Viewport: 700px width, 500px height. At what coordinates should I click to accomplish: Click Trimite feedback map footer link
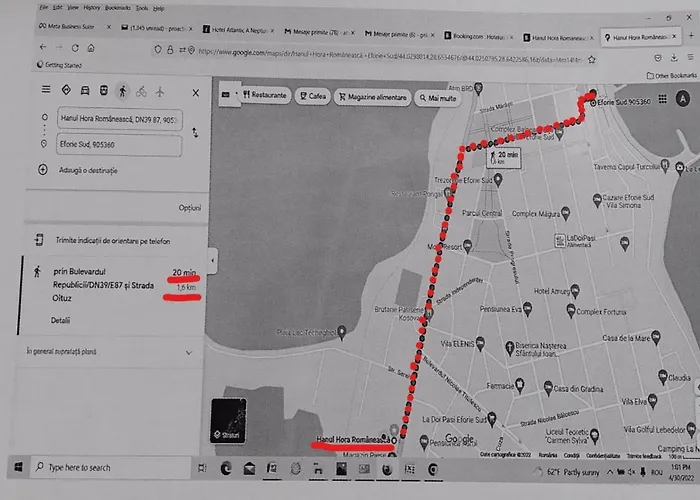tap(644, 456)
